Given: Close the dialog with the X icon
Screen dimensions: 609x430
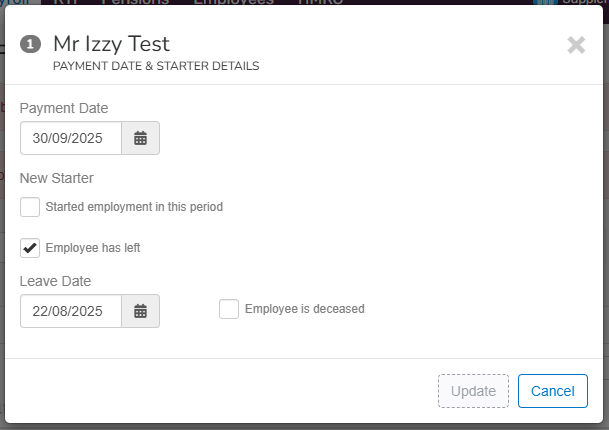Looking at the screenshot, I should (x=576, y=44).
